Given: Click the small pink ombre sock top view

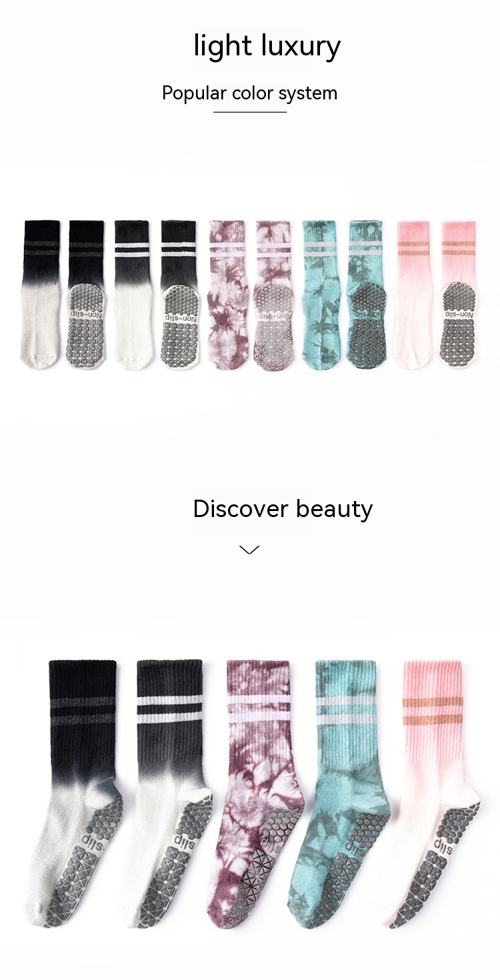Looking at the screenshot, I should 414,294.
